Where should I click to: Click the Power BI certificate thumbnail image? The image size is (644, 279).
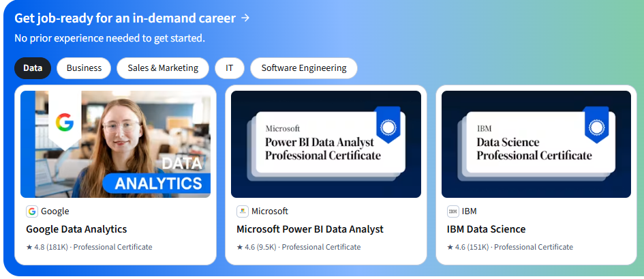326,144
